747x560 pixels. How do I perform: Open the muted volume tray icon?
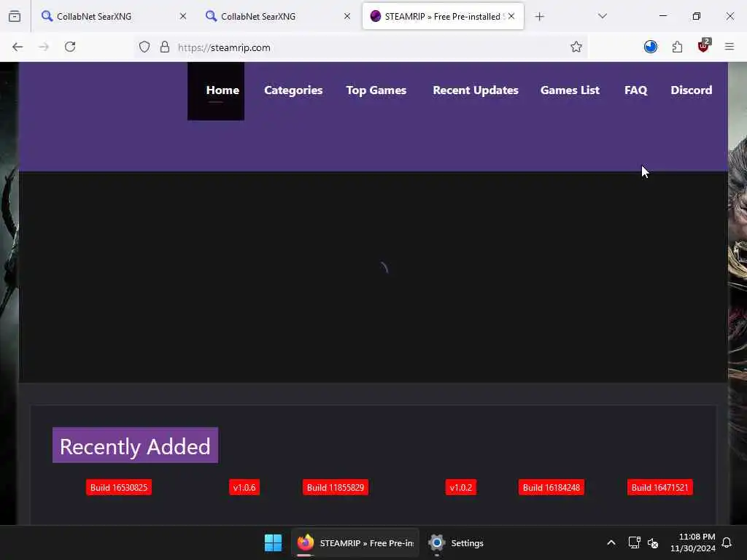pyautogui.click(x=653, y=542)
